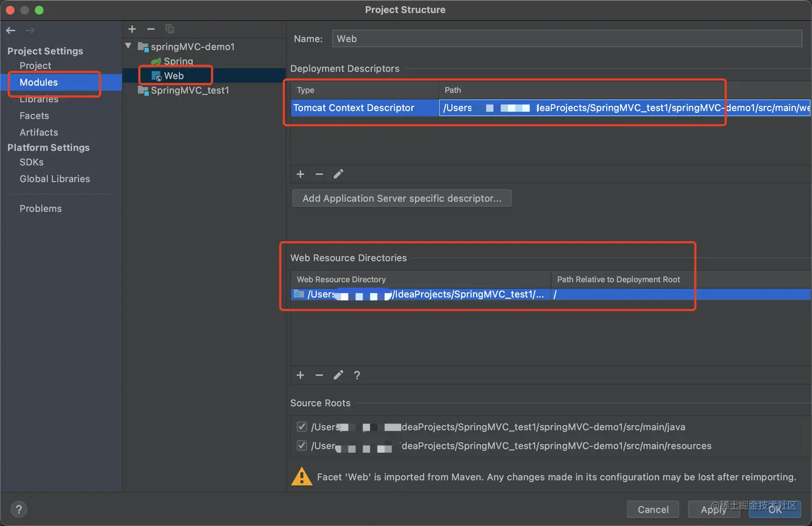Image resolution: width=812 pixels, height=526 pixels.
Task: Open the Libraries settings section
Action: pyautogui.click(x=39, y=99)
